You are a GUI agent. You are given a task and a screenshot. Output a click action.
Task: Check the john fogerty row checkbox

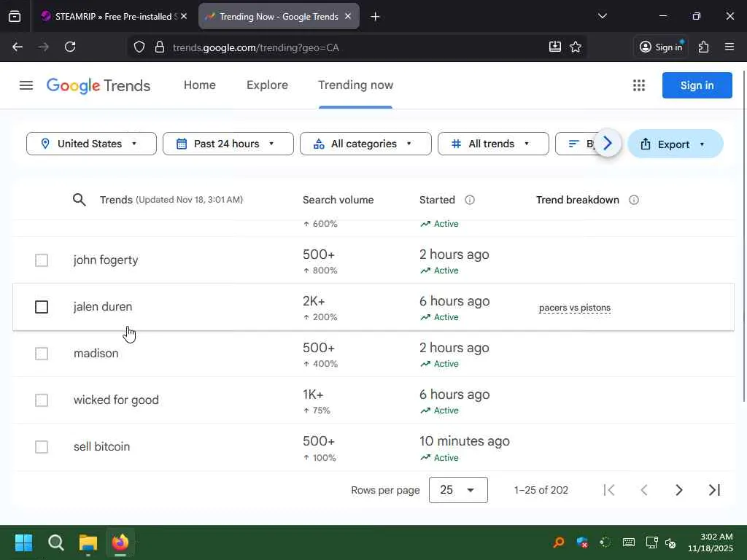42,260
